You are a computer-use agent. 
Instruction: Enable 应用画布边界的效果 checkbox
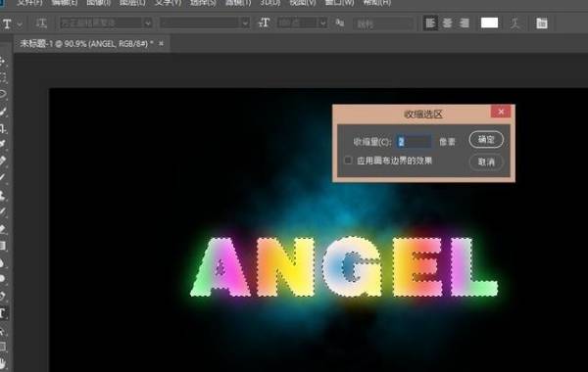tap(348, 161)
